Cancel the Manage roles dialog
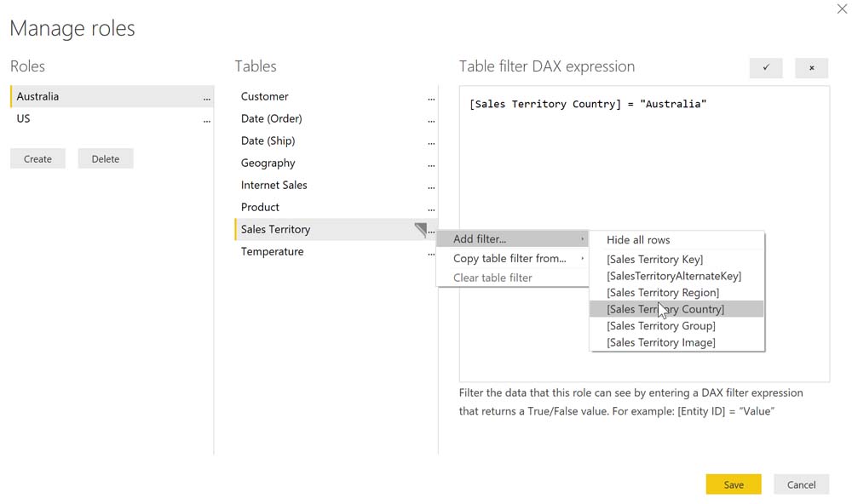 [801, 484]
